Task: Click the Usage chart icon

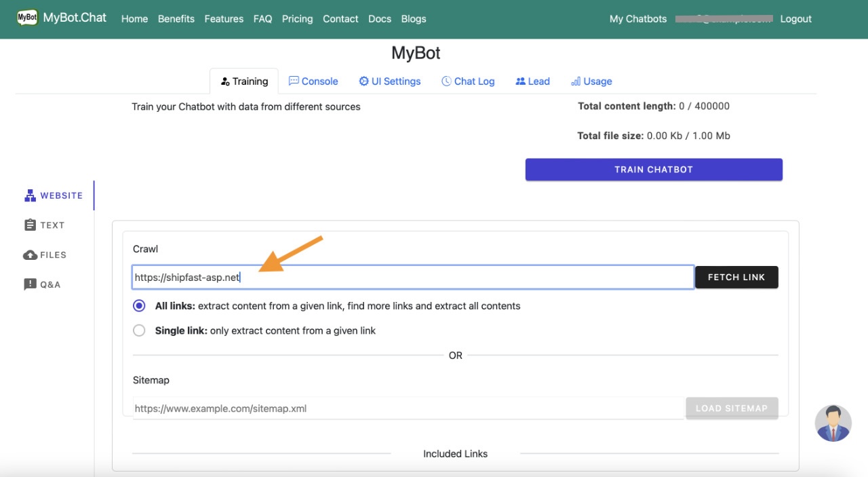Action: click(576, 81)
